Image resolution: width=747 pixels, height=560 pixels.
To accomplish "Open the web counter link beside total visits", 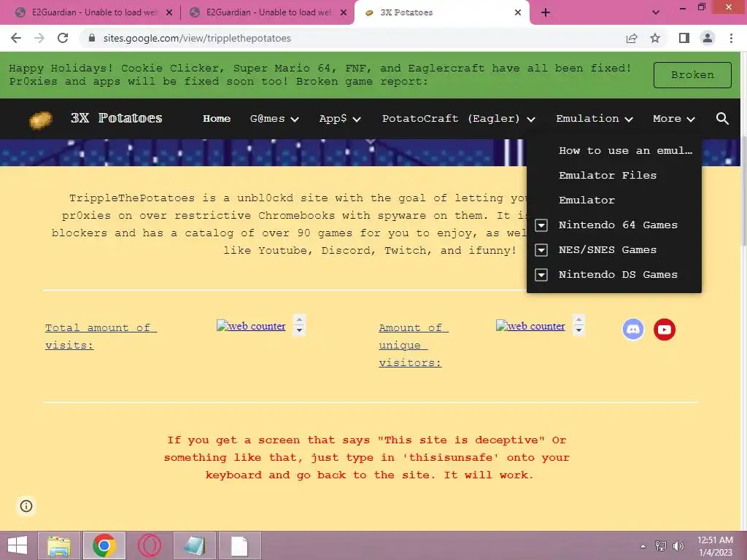I will (x=251, y=326).
